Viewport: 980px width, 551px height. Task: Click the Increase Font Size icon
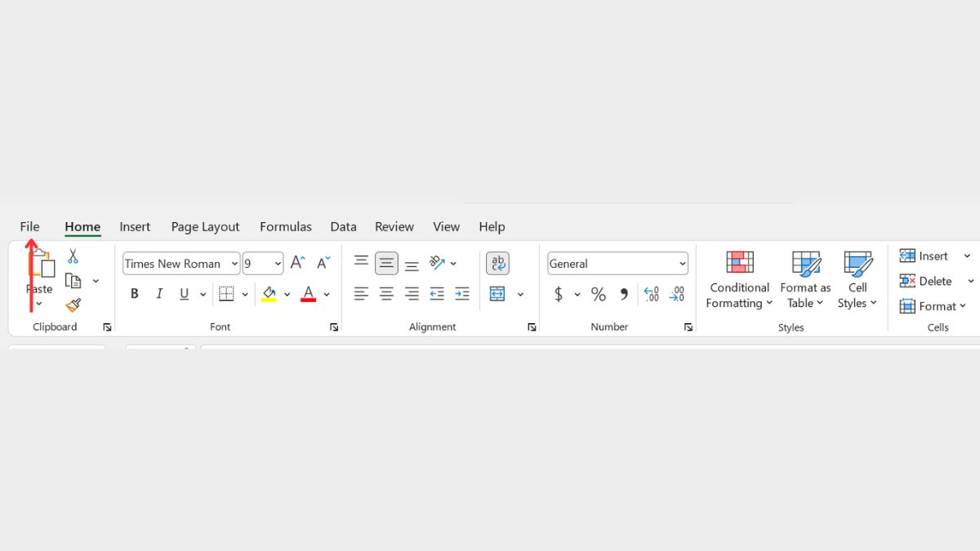coord(297,263)
